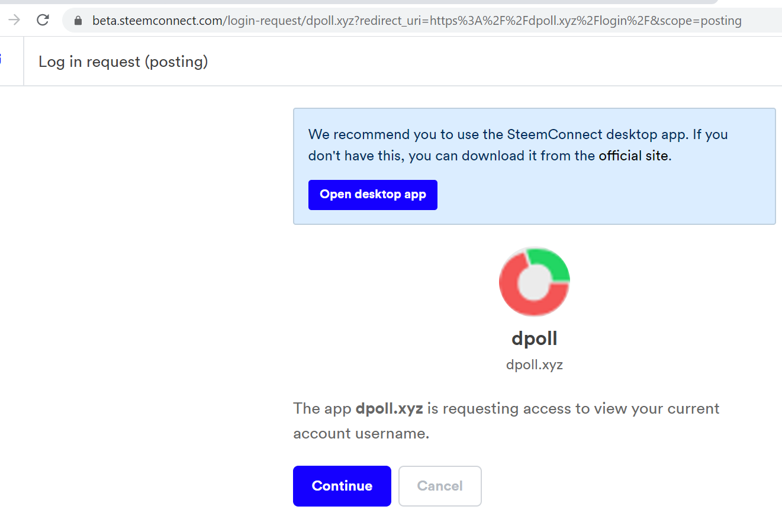The image size is (782, 532).
Task: Cancel the login request
Action: tap(440, 486)
